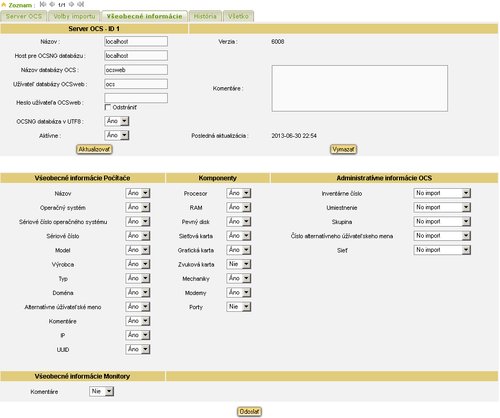Click the Názov databázy OCS field
Image resolution: width=500 pixels, height=418 pixels.
click(x=136, y=70)
